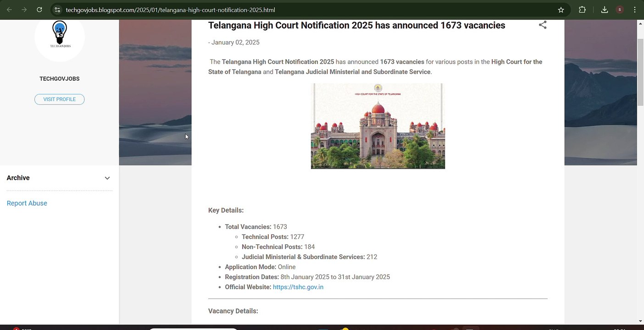Click the TECHGOVJOBS lightbulb logo
The height and width of the screenshot is (330, 644).
[x=60, y=35]
